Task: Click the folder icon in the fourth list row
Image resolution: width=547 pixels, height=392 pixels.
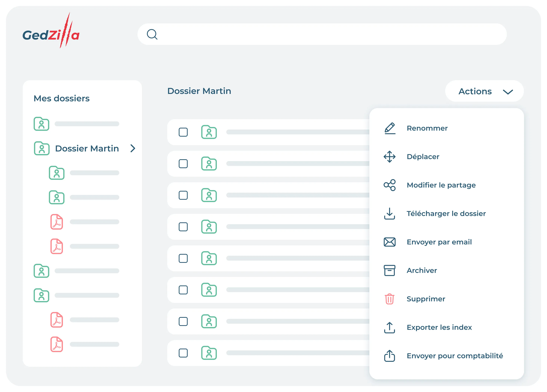Action: 209,227
